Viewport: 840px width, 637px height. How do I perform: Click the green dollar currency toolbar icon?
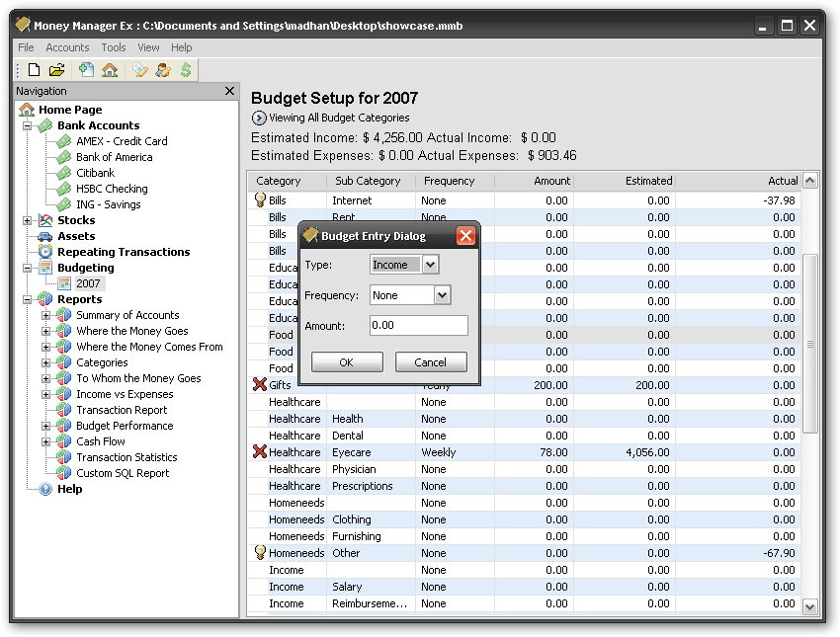click(x=186, y=69)
